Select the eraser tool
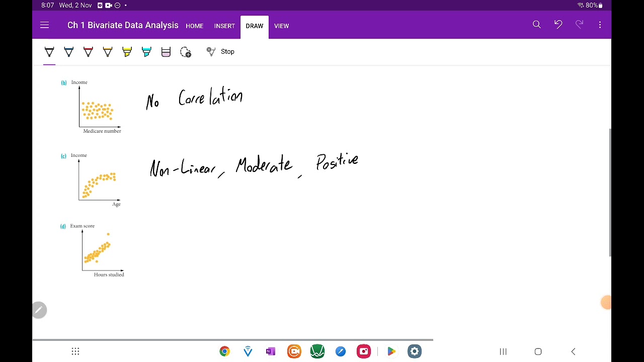This screenshot has width=644, height=362. click(x=166, y=52)
